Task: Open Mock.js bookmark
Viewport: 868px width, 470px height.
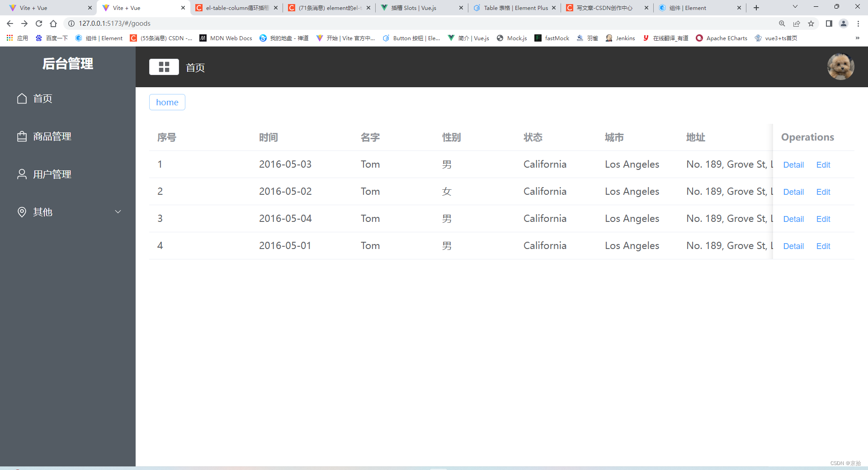Action: point(512,38)
